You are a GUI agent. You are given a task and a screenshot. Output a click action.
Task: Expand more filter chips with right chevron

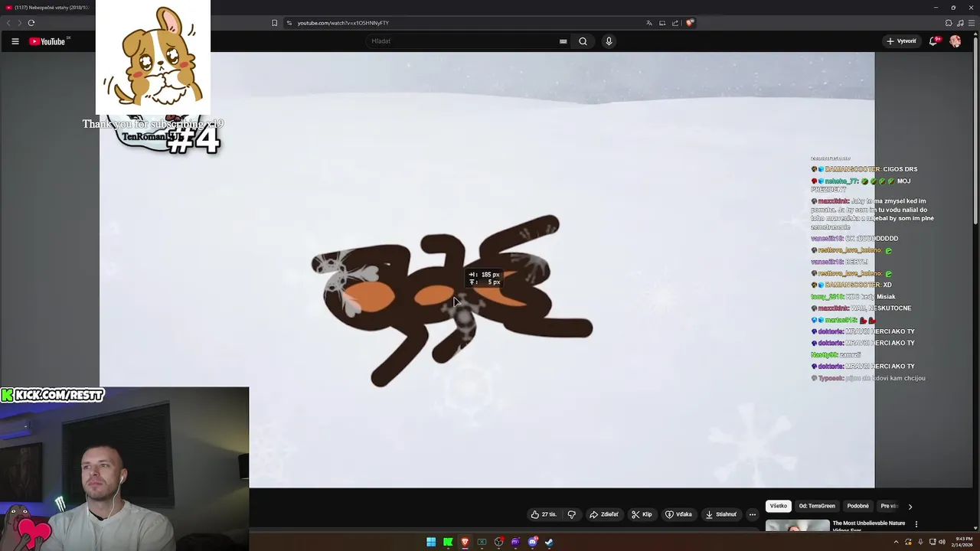pyautogui.click(x=910, y=506)
